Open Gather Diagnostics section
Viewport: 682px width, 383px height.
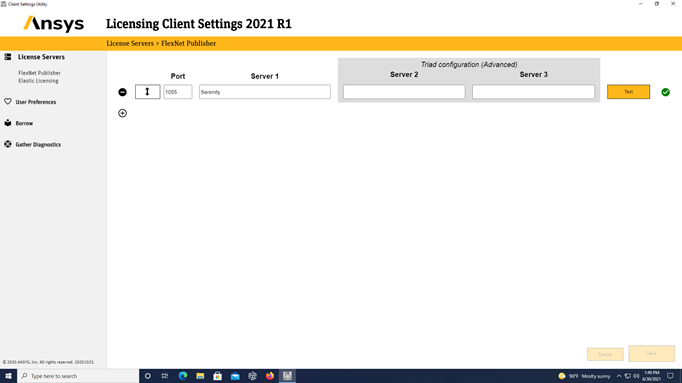click(x=38, y=145)
